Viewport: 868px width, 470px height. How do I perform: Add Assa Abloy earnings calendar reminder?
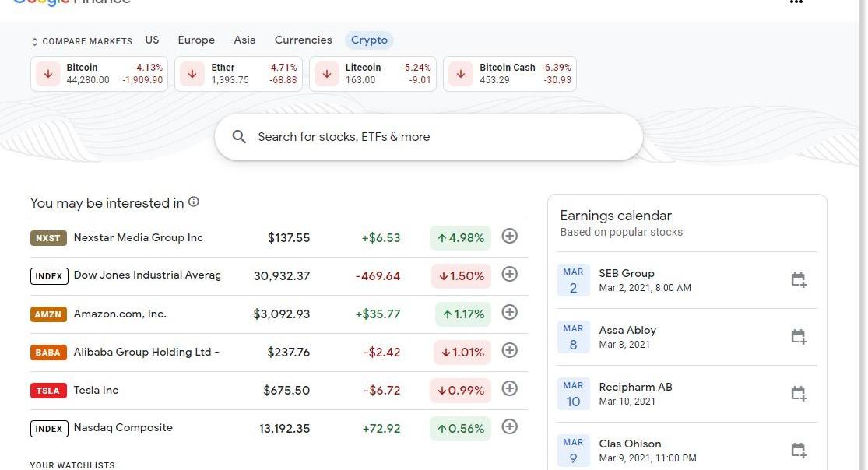(798, 337)
